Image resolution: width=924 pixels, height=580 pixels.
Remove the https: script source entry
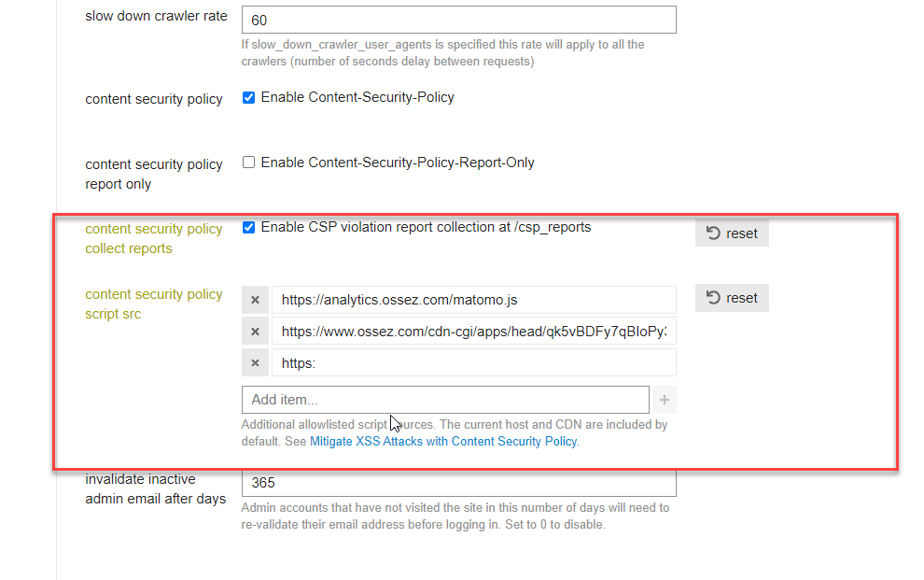tap(255, 363)
